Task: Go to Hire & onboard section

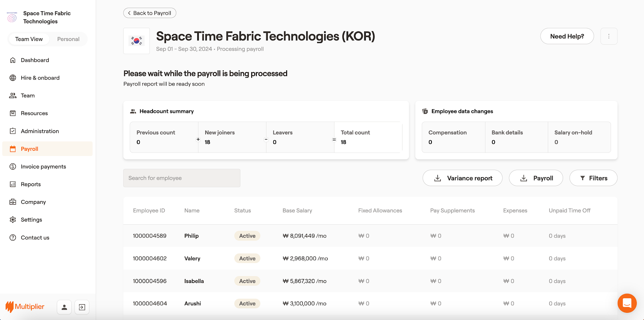Action: click(x=47, y=78)
